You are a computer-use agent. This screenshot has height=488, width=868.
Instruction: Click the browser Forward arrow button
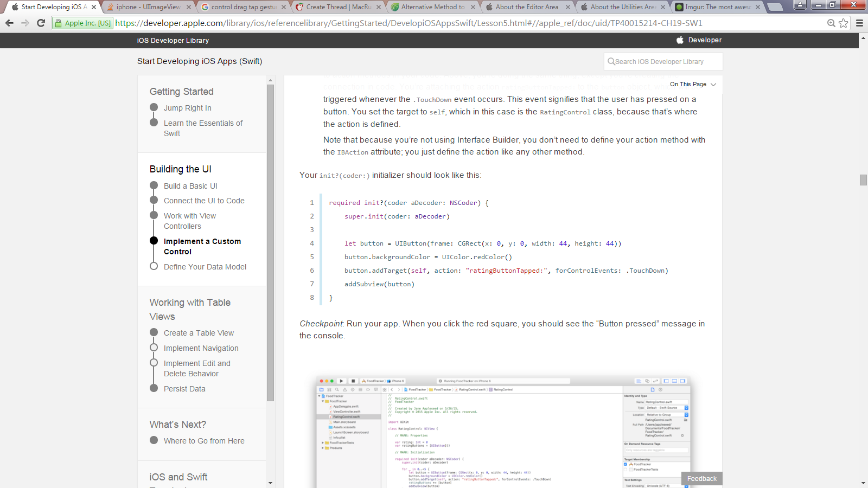[25, 23]
